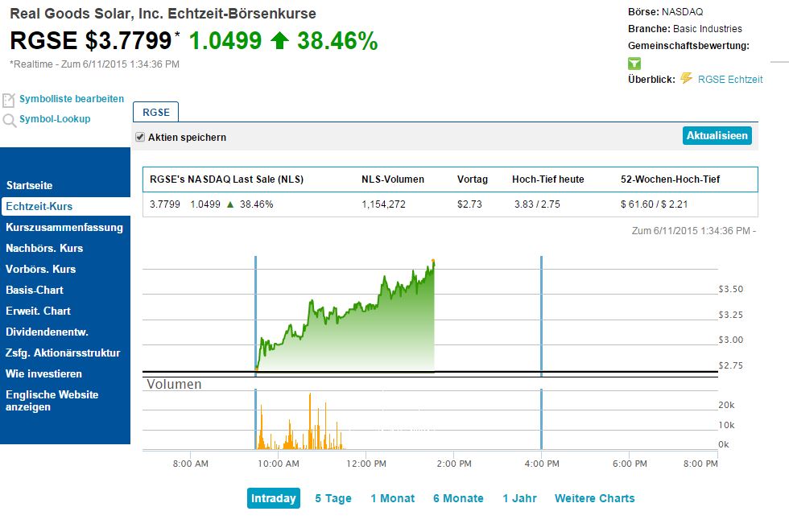Click the 52-Wochen-Hoch-Tief column header

670,179
